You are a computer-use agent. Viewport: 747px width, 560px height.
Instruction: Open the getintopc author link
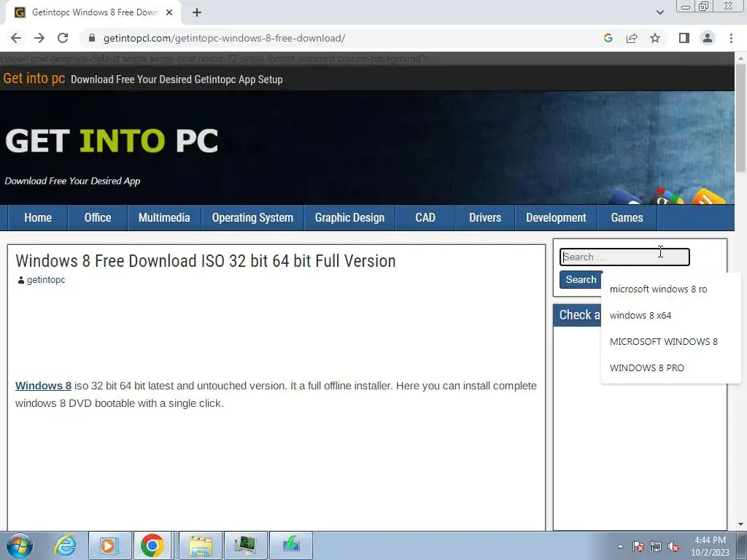[46, 280]
